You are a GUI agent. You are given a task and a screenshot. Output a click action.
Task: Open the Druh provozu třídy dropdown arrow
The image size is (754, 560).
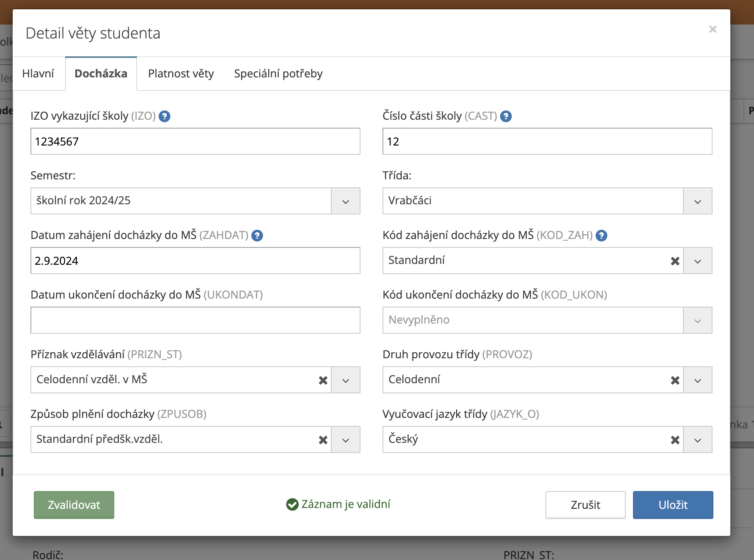(x=697, y=380)
